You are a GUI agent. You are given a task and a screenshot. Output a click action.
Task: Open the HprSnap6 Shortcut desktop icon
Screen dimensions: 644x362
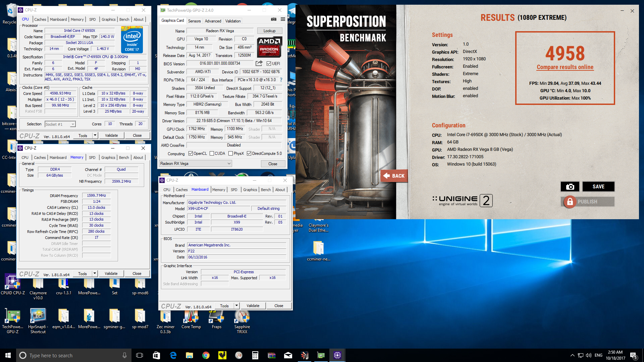[38, 321]
